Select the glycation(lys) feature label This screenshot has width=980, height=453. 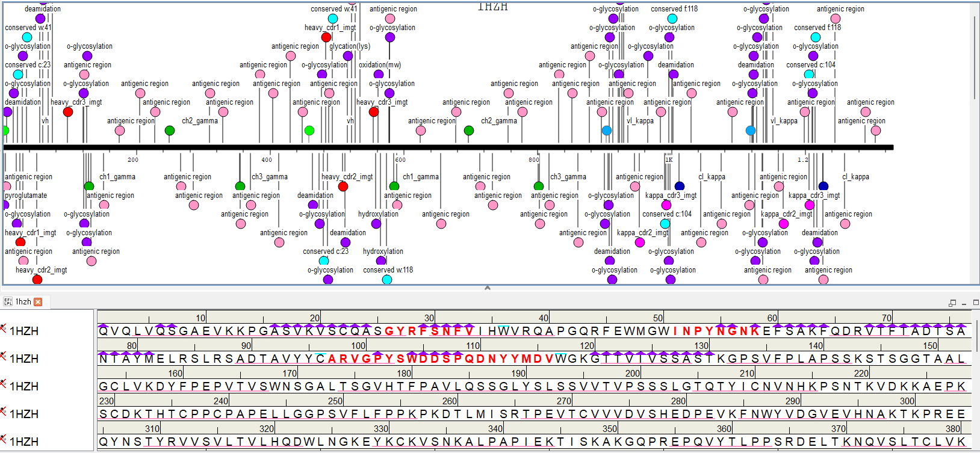(x=350, y=46)
